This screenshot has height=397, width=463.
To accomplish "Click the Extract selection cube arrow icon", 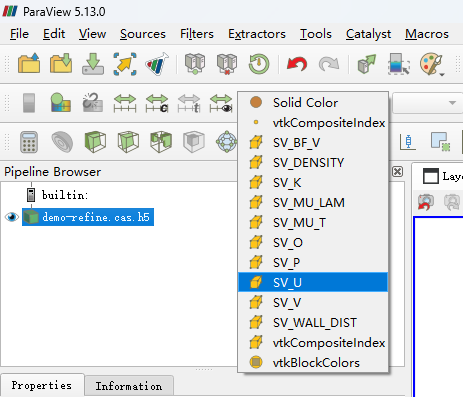I will 367,63.
